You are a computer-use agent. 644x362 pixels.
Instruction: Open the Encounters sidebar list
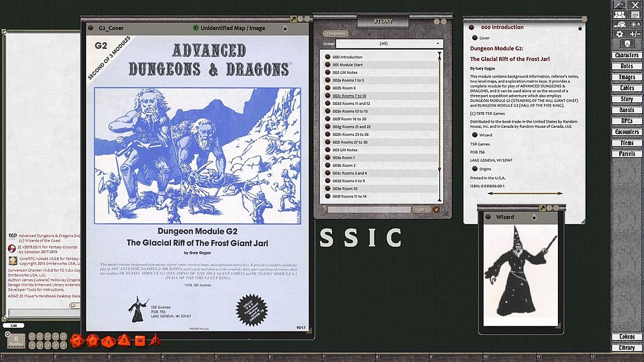(x=626, y=132)
